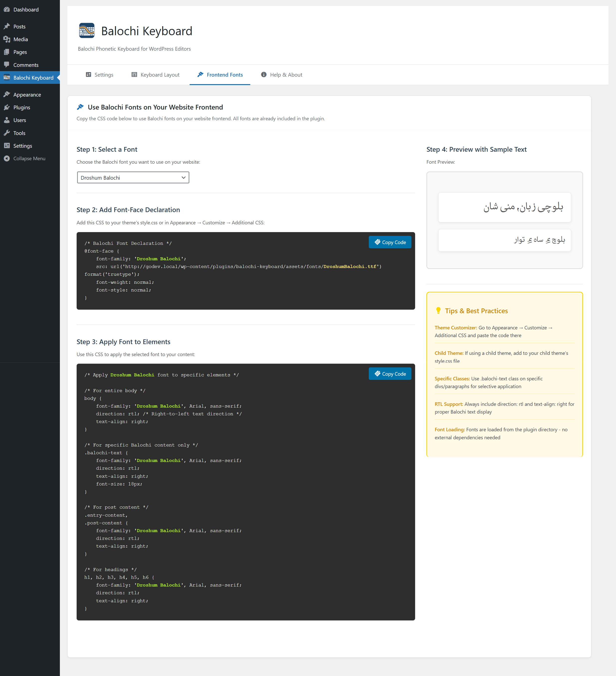
Task: Click the 'Balochi Keyboard' page title
Action: pyautogui.click(x=146, y=31)
